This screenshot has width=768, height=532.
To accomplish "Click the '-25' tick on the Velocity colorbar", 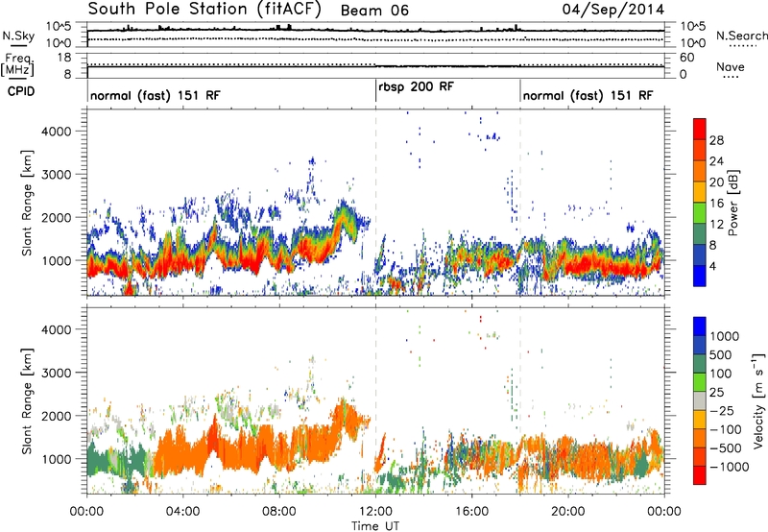I will 721,410.
